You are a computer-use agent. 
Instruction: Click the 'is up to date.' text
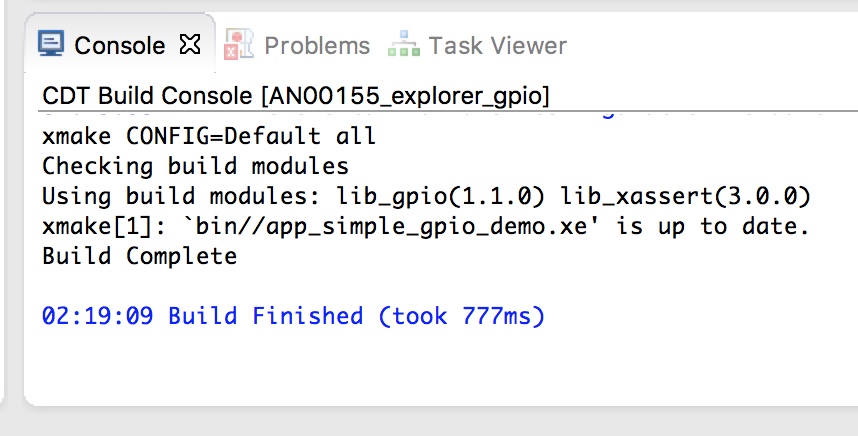coord(713,226)
